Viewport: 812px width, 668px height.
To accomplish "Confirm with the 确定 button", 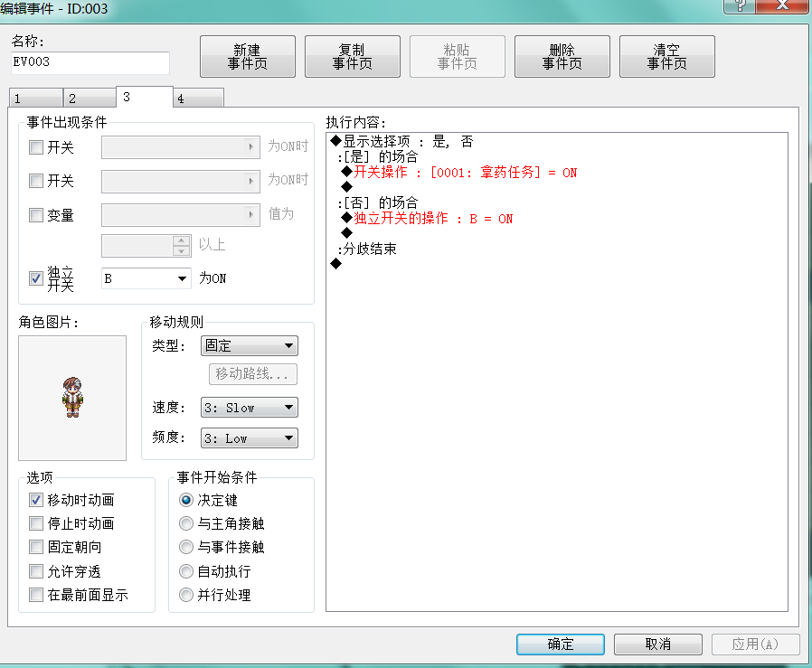I will click(561, 644).
